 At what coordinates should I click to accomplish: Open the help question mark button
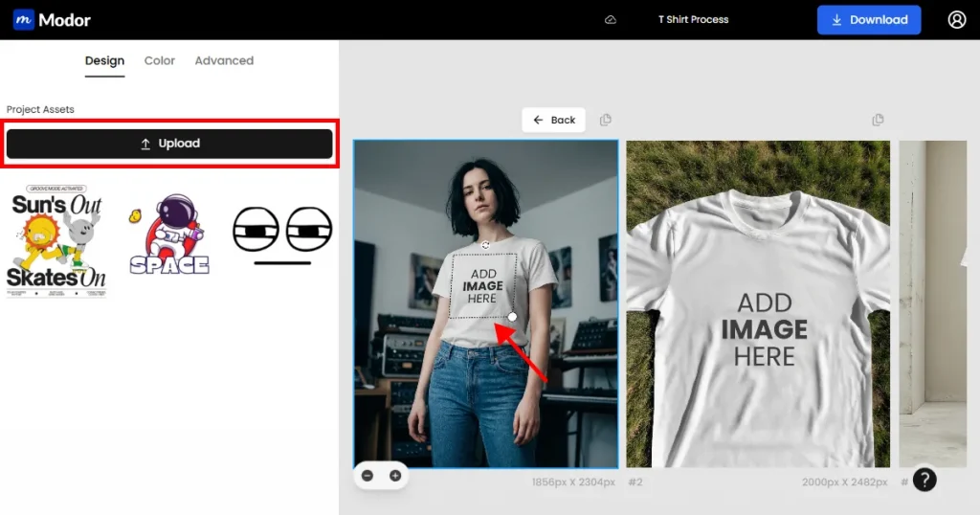pos(924,480)
